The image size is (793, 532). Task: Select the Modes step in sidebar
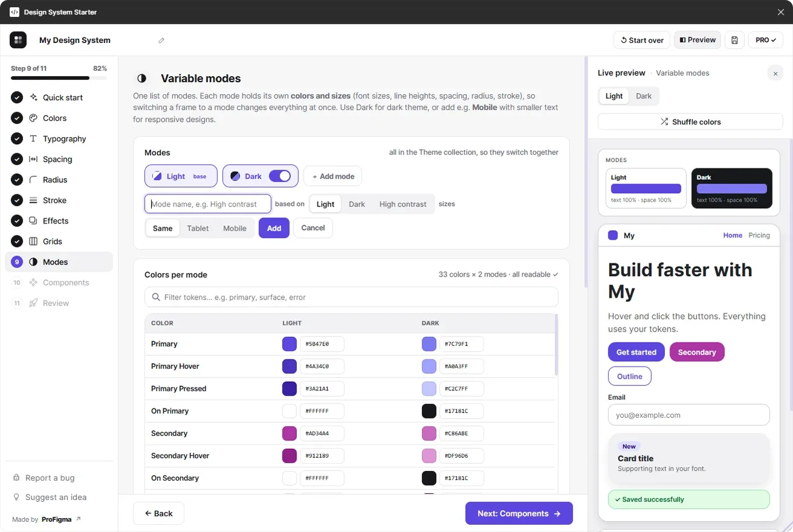point(59,262)
